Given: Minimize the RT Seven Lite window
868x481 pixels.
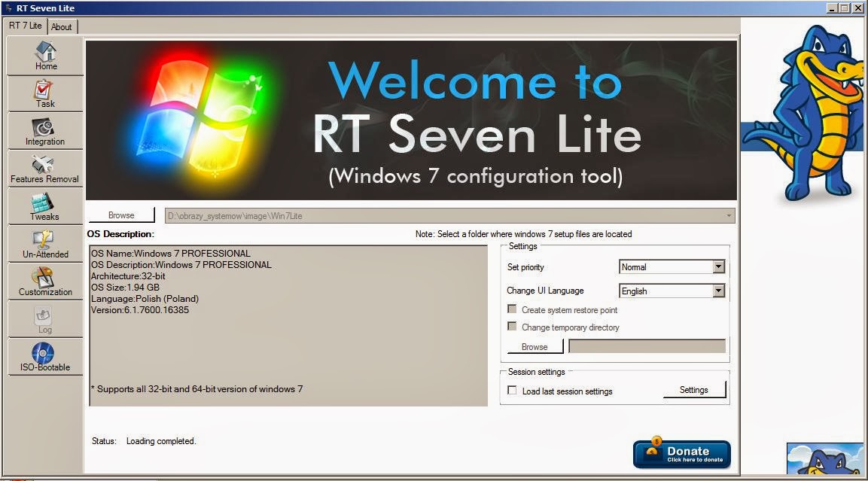Looking at the screenshot, I should (832, 8).
